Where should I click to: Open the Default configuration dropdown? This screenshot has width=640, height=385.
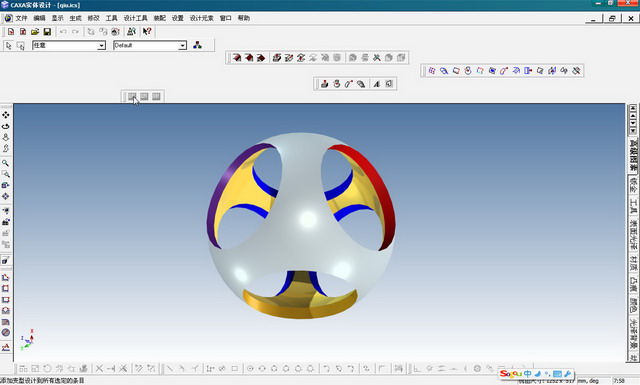pos(182,46)
